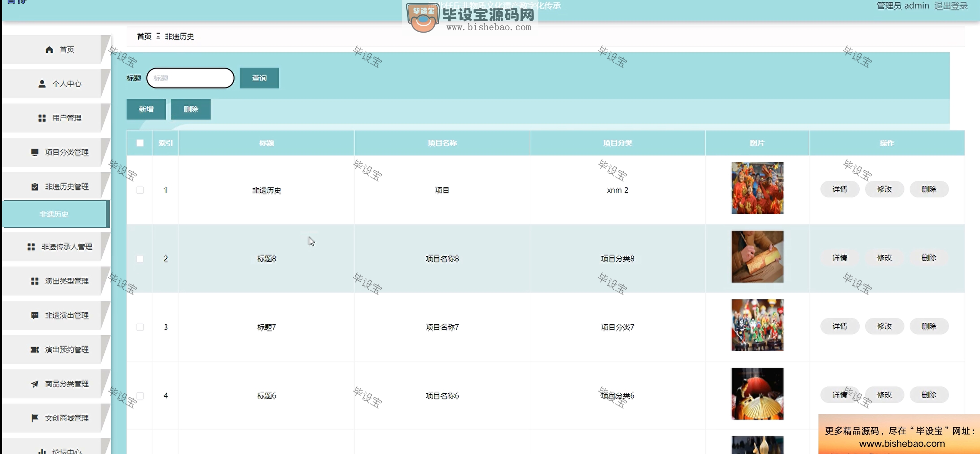Click the home icon beside 首页
Screen dimensions: 980x454
49,50
